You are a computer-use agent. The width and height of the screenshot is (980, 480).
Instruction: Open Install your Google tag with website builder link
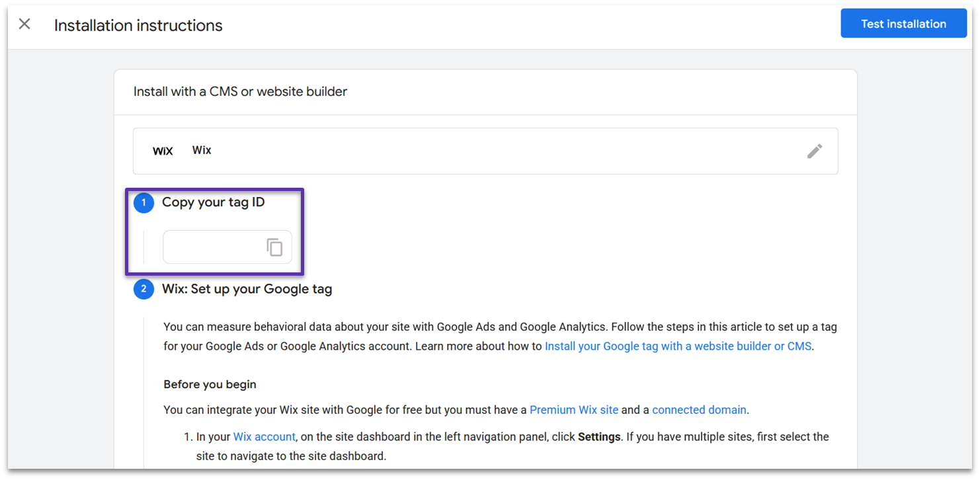click(x=678, y=346)
